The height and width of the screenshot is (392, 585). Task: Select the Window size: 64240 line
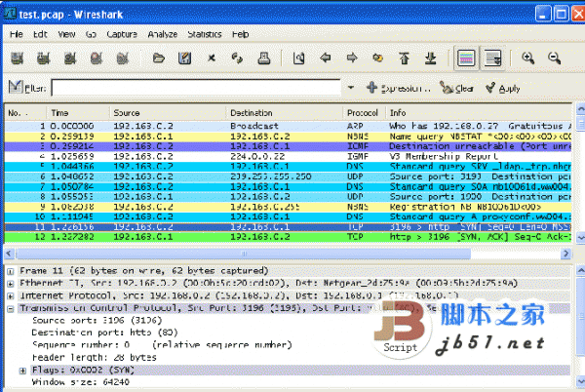click(x=81, y=382)
